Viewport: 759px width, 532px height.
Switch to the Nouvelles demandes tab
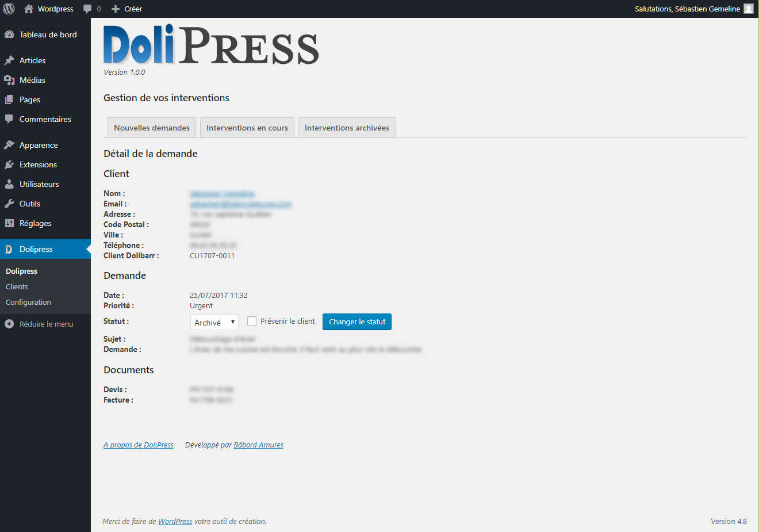(152, 128)
